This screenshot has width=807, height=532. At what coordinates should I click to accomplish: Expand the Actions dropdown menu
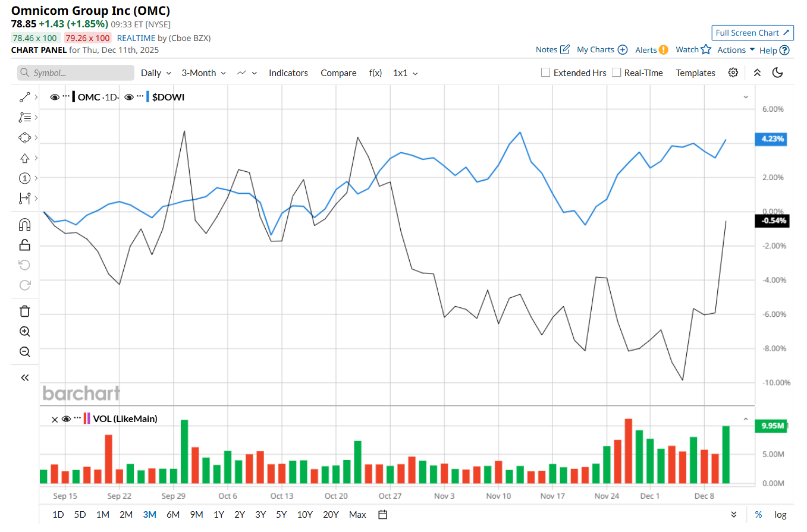tap(736, 50)
